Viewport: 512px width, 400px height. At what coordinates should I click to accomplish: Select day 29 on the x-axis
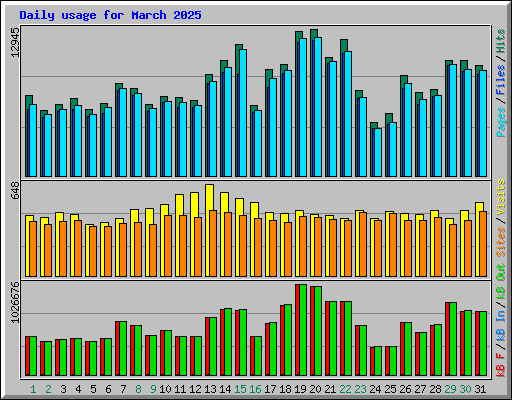click(x=450, y=389)
